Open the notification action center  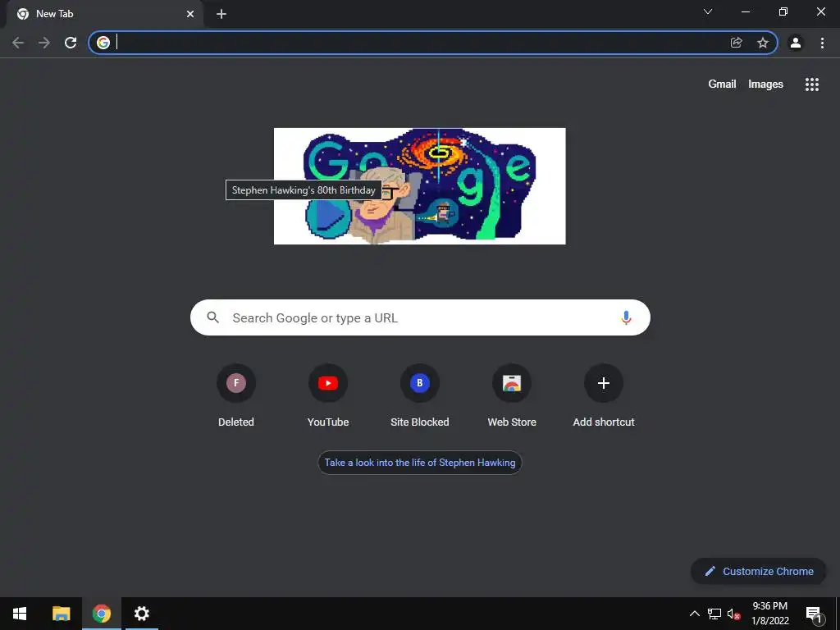point(814,614)
